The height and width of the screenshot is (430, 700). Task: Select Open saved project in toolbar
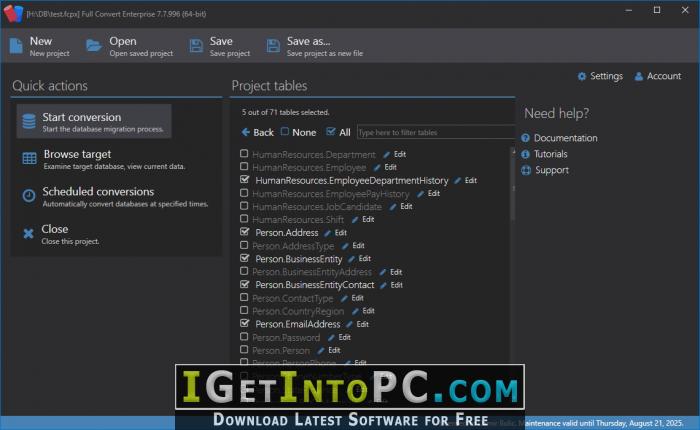(x=129, y=46)
